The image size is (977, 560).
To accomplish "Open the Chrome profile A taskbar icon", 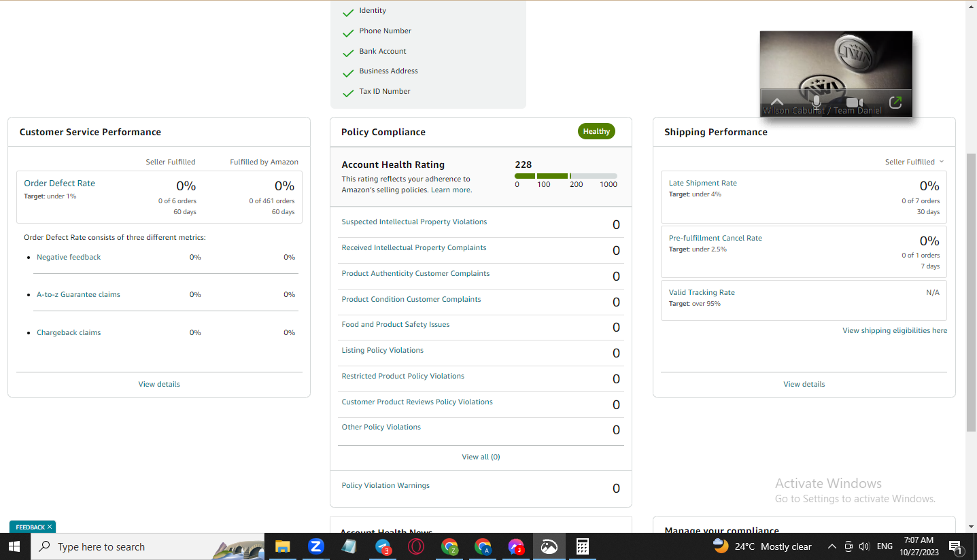I will (483, 546).
